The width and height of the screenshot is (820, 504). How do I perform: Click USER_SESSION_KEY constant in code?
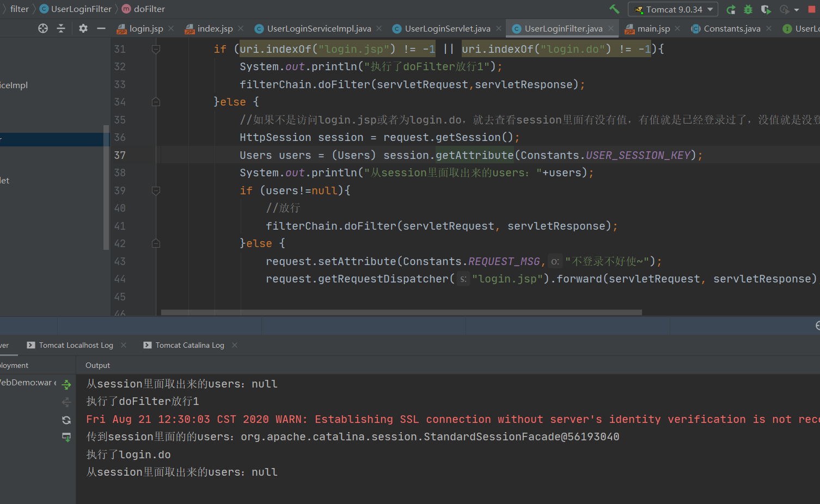(638, 155)
